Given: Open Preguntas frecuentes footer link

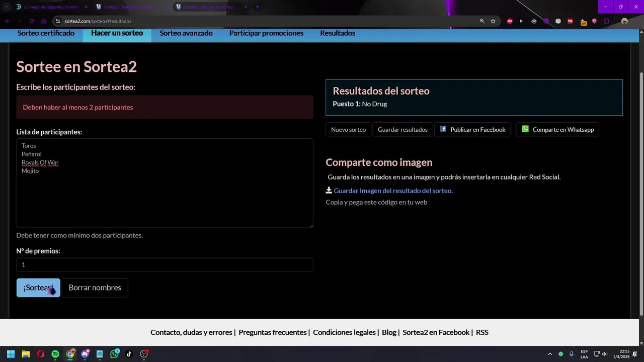Looking at the screenshot, I should [x=272, y=332].
